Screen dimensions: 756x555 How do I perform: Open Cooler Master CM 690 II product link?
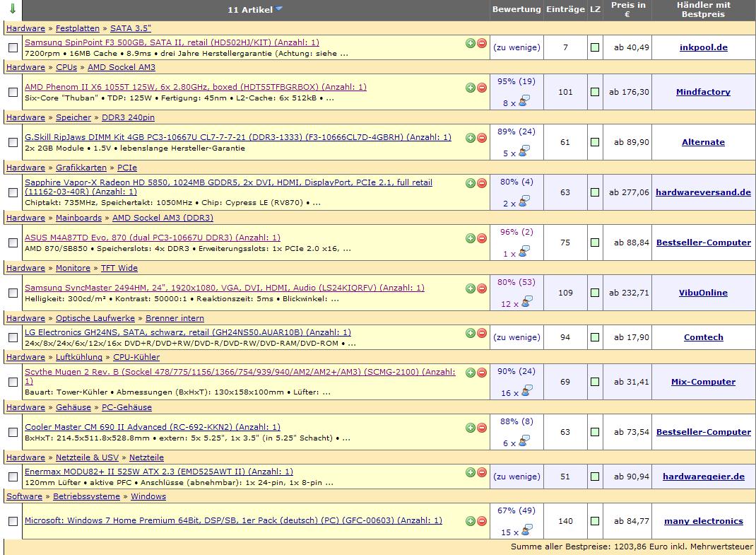(x=153, y=427)
